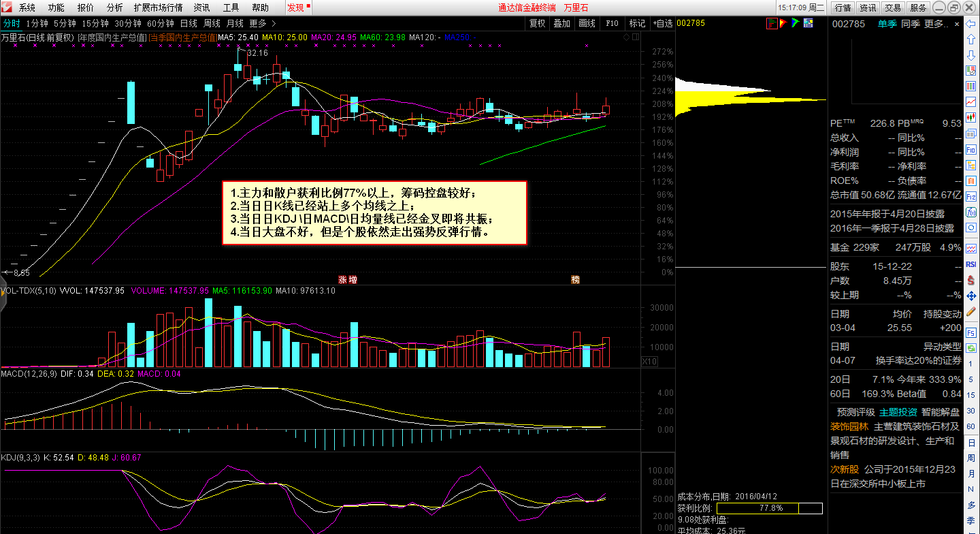Click the 装饰园林 sector link
This screenshot has width=980, height=534.
coord(849,426)
